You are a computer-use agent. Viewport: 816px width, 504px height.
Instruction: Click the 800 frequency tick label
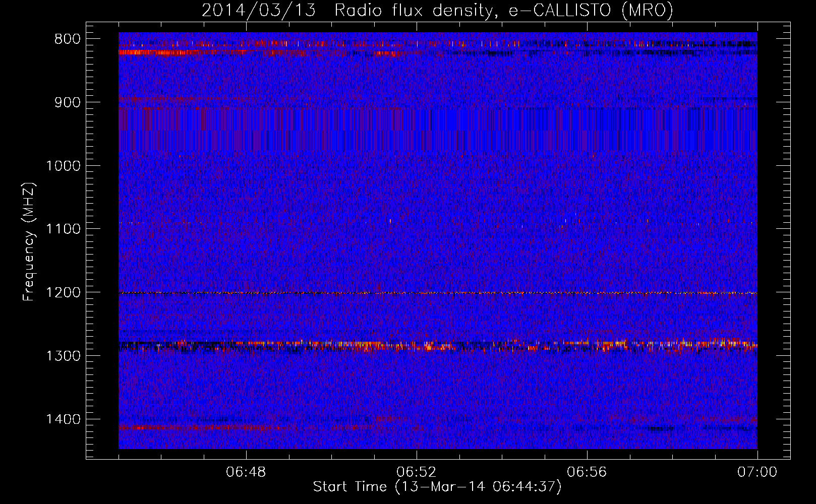click(67, 39)
